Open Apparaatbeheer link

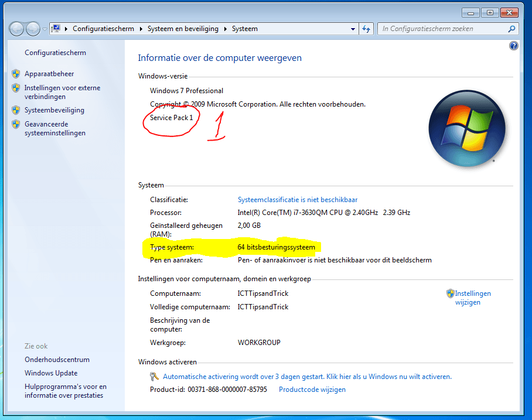[x=49, y=74]
